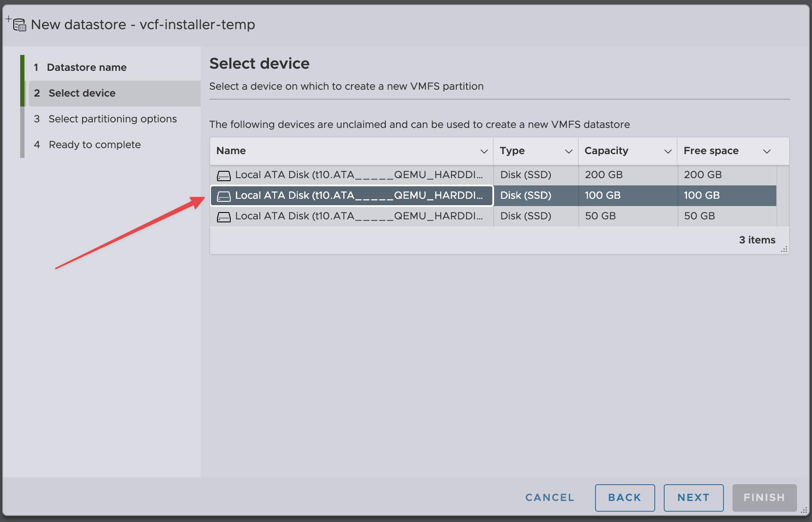Go to the Datastore name step

(86, 67)
